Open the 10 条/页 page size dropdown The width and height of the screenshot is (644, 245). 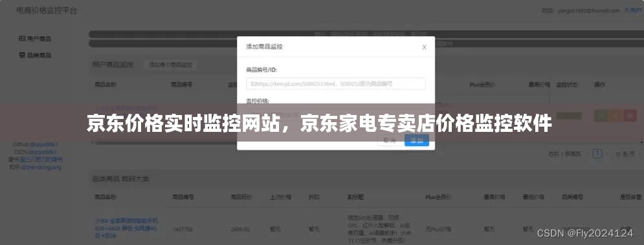[x=628, y=154]
